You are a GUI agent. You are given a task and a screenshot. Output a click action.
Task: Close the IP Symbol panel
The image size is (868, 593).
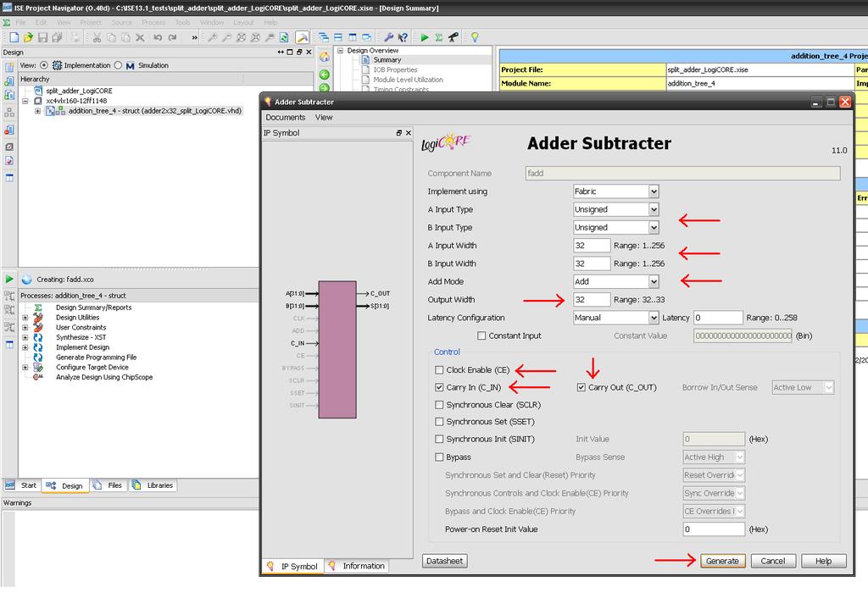click(x=409, y=133)
